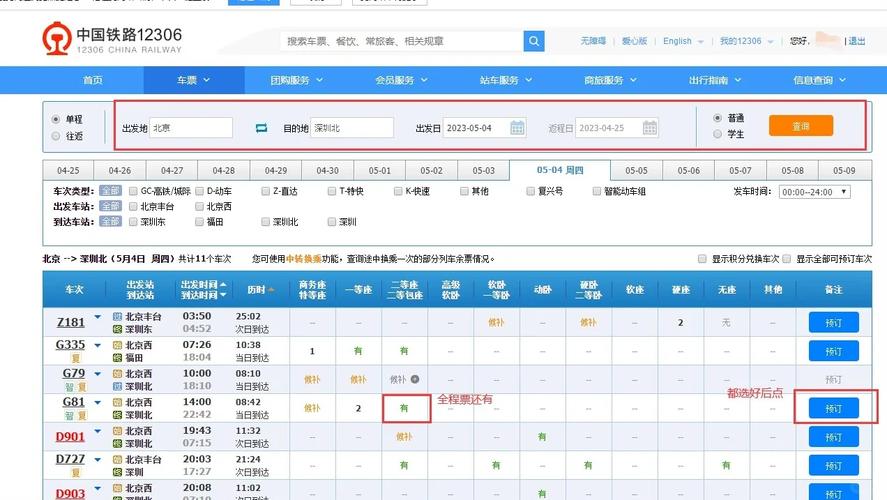This screenshot has height=500, width=887.
Task: Open the English language dropdown
Action: (683, 41)
